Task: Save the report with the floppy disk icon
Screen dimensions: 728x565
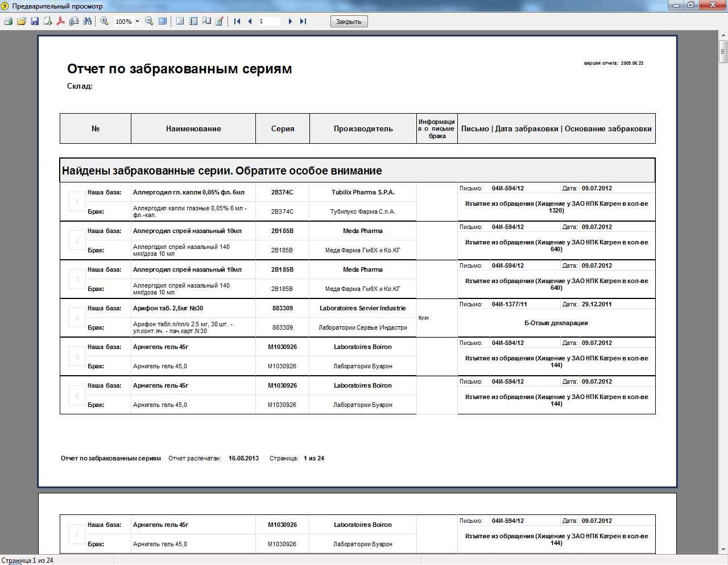Action: [35, 21]
